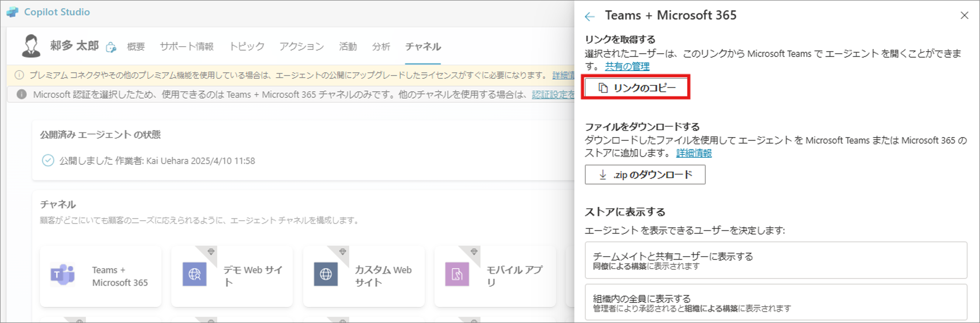Switch to the トピック tab
Image resolution: width=980 pixels, height=323 pixels.
click(x=247, y=46)
